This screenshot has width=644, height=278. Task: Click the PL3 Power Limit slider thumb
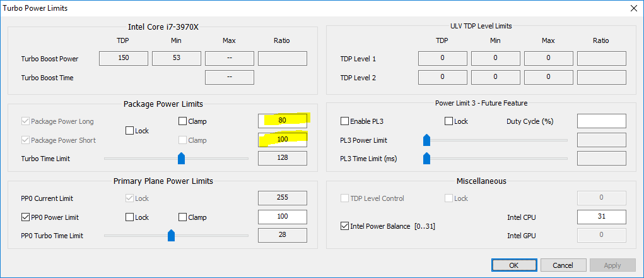tap(427, 140)
